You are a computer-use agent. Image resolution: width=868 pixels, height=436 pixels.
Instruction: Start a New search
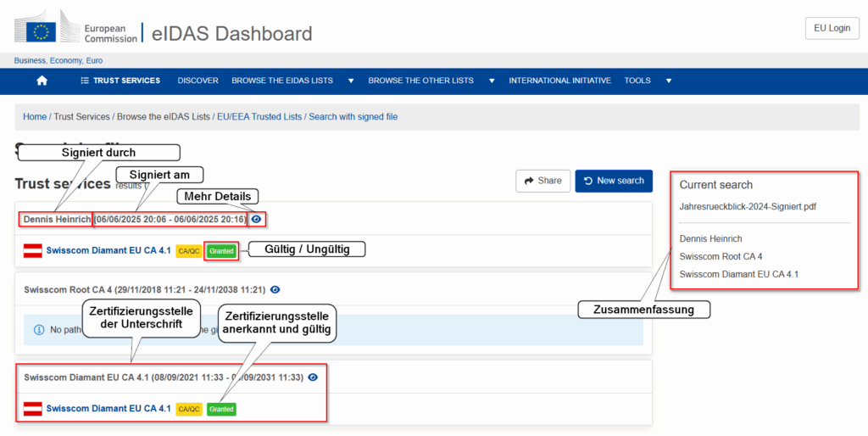coord(614,182)
